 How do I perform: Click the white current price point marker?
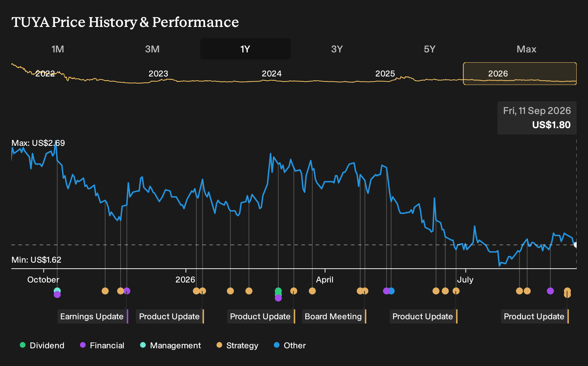(576, 245)
